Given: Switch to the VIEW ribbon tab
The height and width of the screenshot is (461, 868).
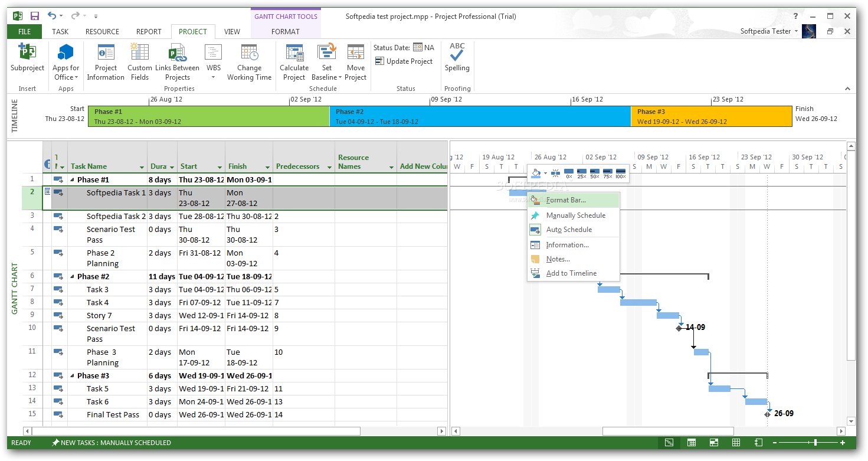Looking at the screenshot, I should tap(232, 31).
